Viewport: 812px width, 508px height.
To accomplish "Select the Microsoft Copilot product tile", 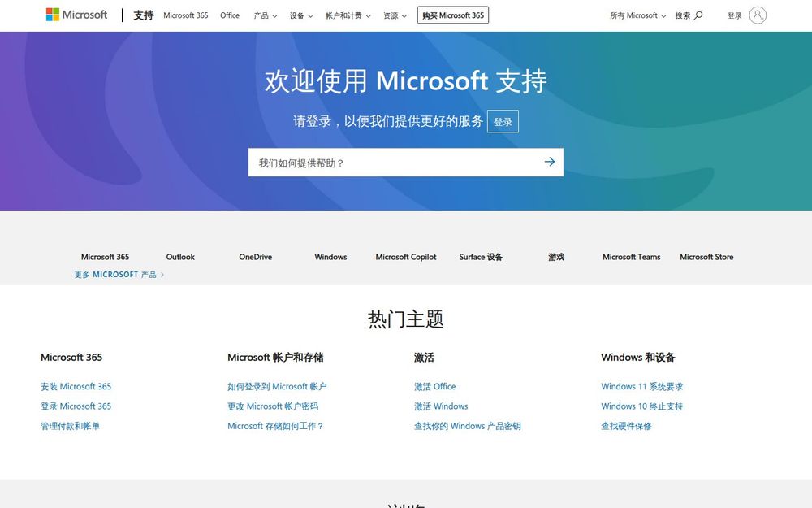I will tap(406, 257).
